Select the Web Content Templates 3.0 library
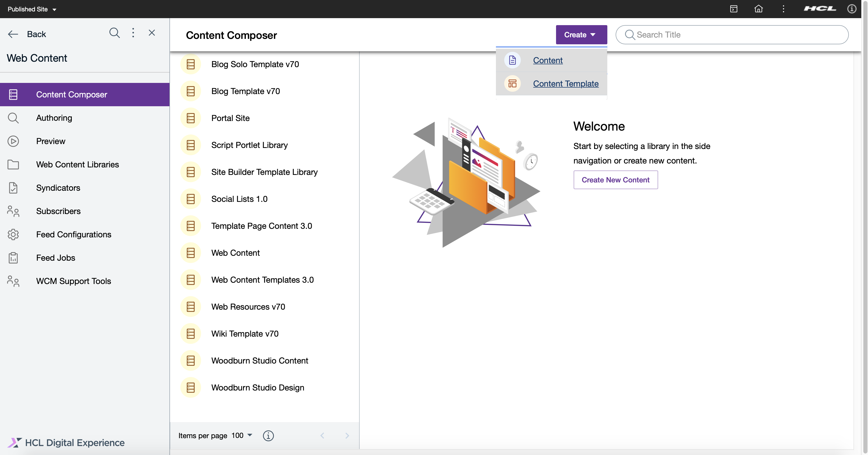The height and width of the screenshot is (455, 868). click(264, 280)
